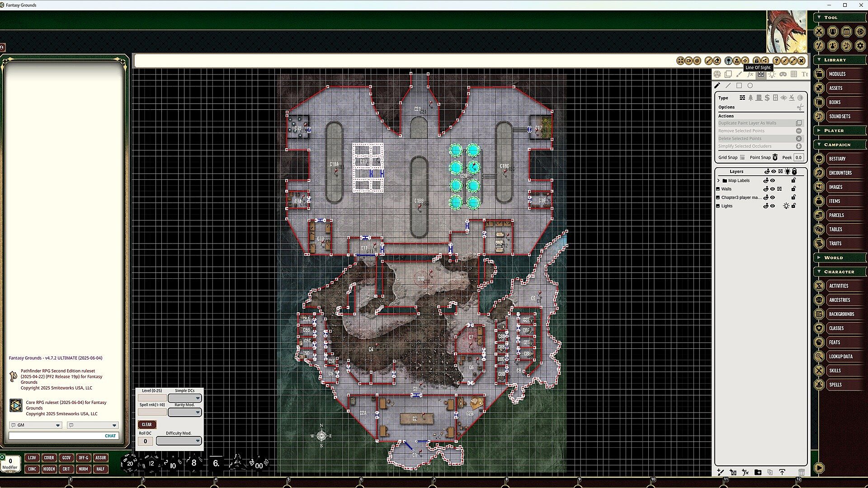This screenshot has height=488, width=868.
Task: Unlock toggle on the Lights layer
Action: [x=793, y=206]
